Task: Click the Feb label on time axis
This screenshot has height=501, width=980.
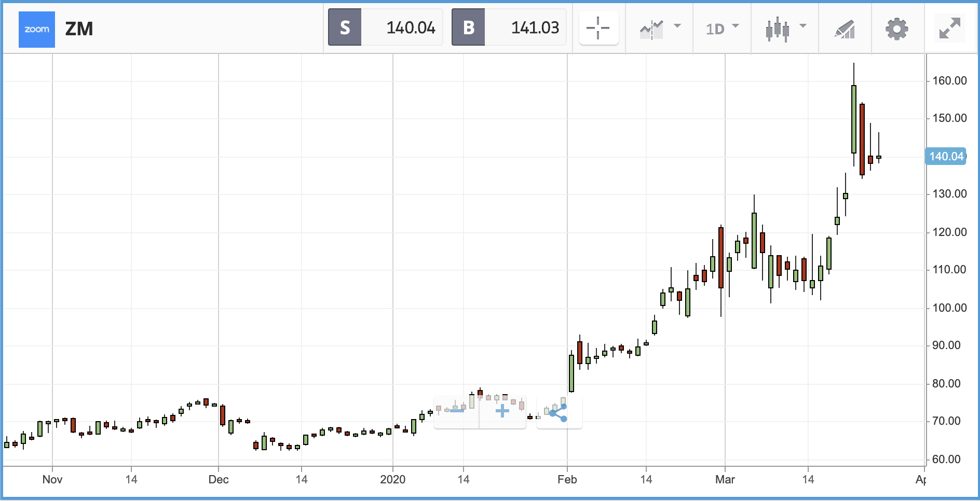Action: (567, 479)
